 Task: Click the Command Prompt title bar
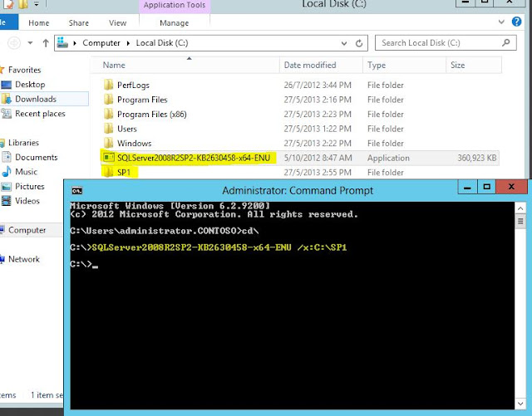coord(298,190)
